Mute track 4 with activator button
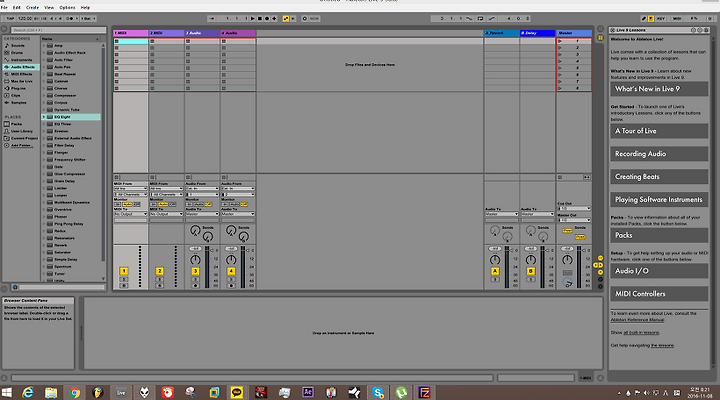Image resolution: width=720 pixels, height=400 pixels. pyautogui.click(x=231, y=271)
